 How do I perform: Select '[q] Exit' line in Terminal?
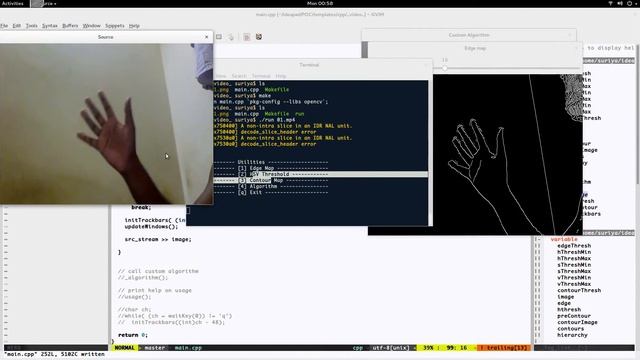[x=271, y=193]
